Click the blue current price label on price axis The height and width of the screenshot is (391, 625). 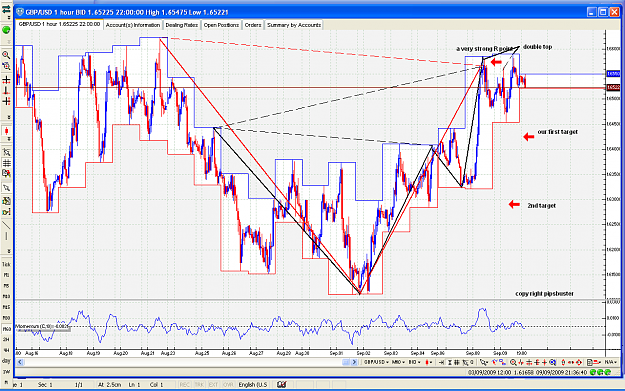pyautogui.click(x=613, y=74)
